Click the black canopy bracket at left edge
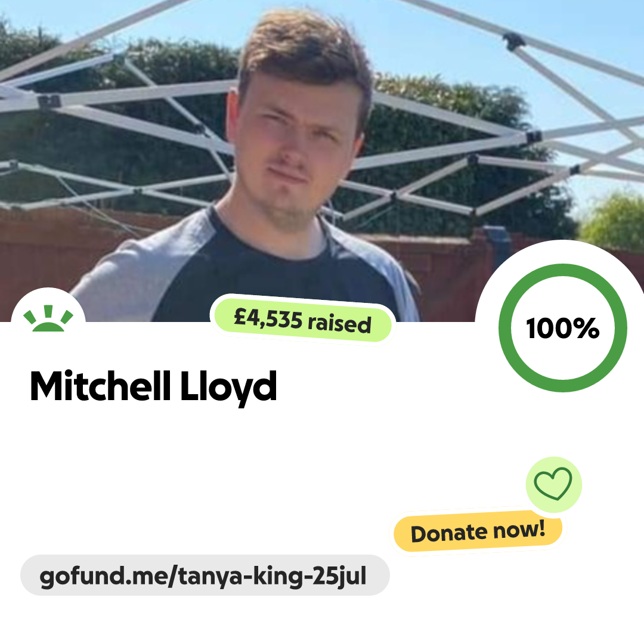 coord(49,100)
